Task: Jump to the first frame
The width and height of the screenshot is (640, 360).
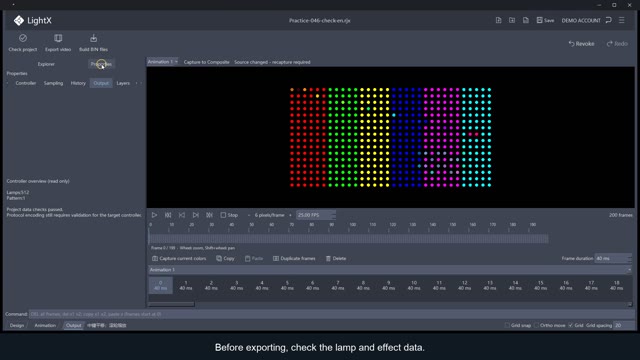Action: point(168,215)
